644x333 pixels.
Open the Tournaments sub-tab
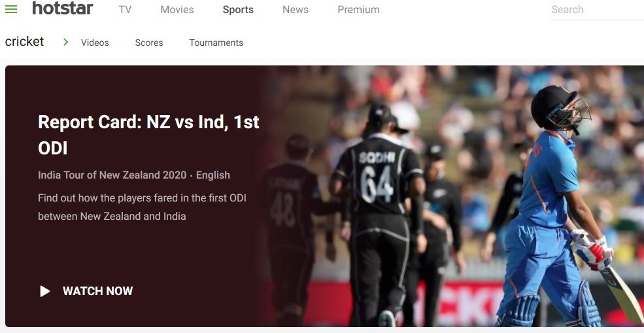pos(216,43)
